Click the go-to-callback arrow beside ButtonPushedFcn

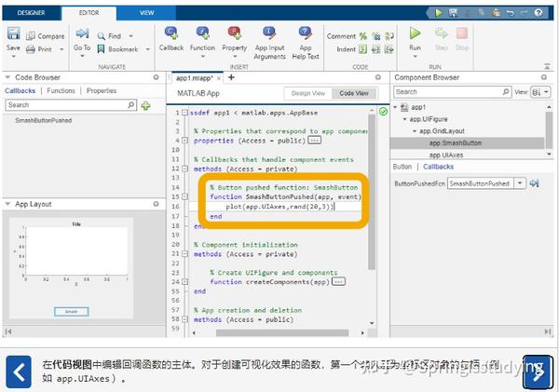[534, 183]
